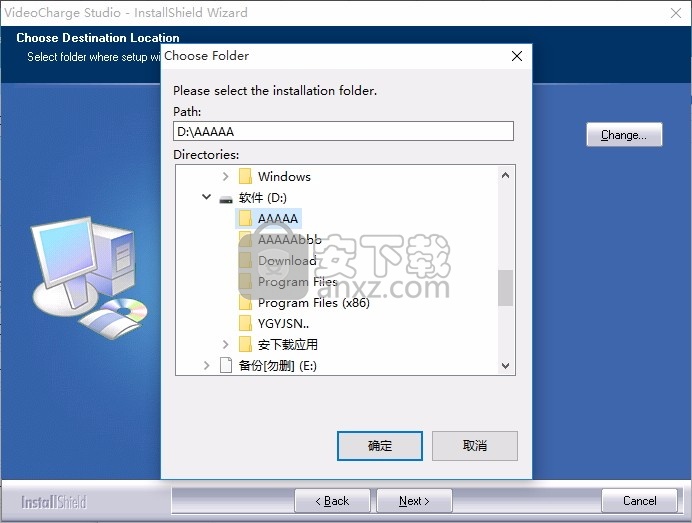
Task: Close the VideoCharge Studio wizard window
Action: click(676, 13)
